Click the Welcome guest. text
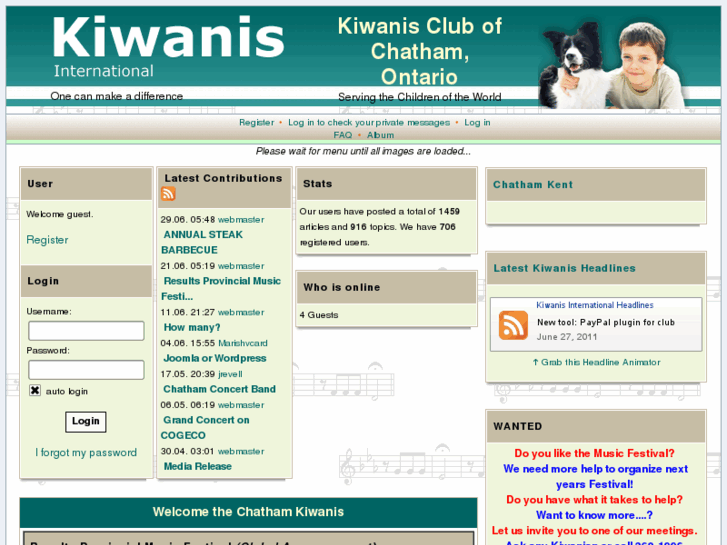Viewport: 727px width, 545px height. [59, 214]
